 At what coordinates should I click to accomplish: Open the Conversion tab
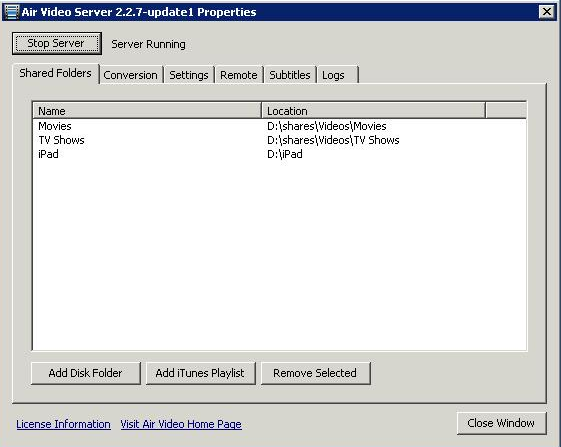(130, 75)
